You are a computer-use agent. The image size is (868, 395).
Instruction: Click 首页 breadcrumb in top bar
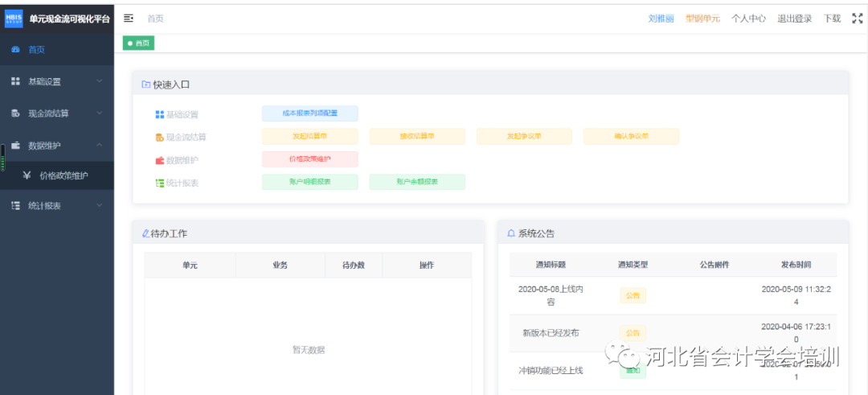pyautogui.click(x=156, y=19)
